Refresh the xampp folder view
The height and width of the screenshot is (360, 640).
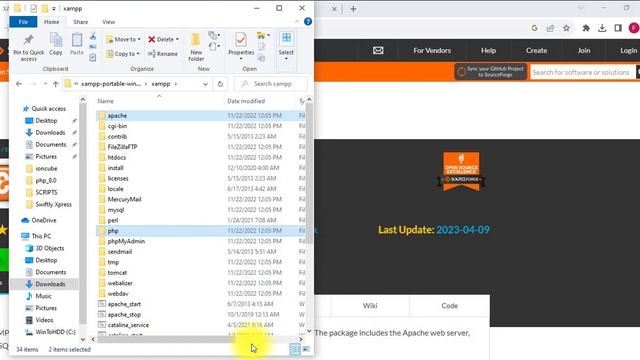[220, 84]
